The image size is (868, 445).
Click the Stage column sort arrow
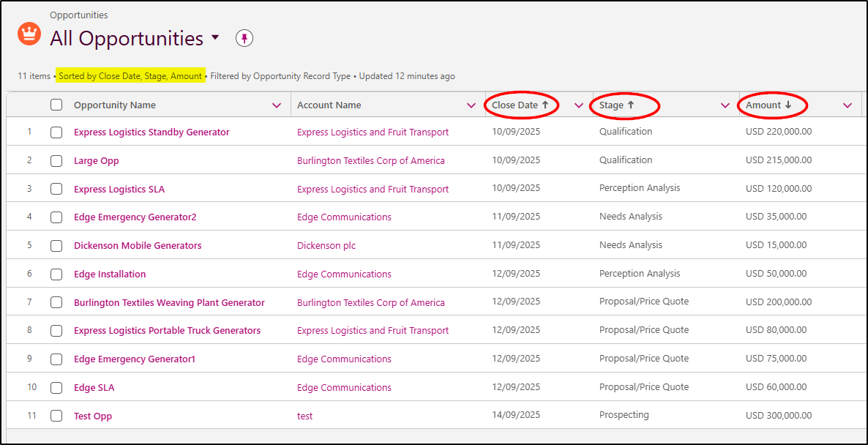pyautogui.click(x=631, y=105)
